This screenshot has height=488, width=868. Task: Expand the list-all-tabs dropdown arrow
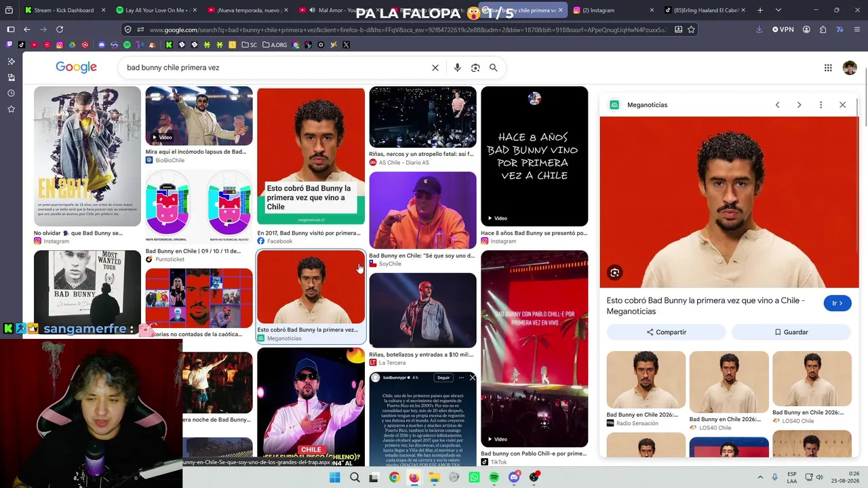(778, 10)
